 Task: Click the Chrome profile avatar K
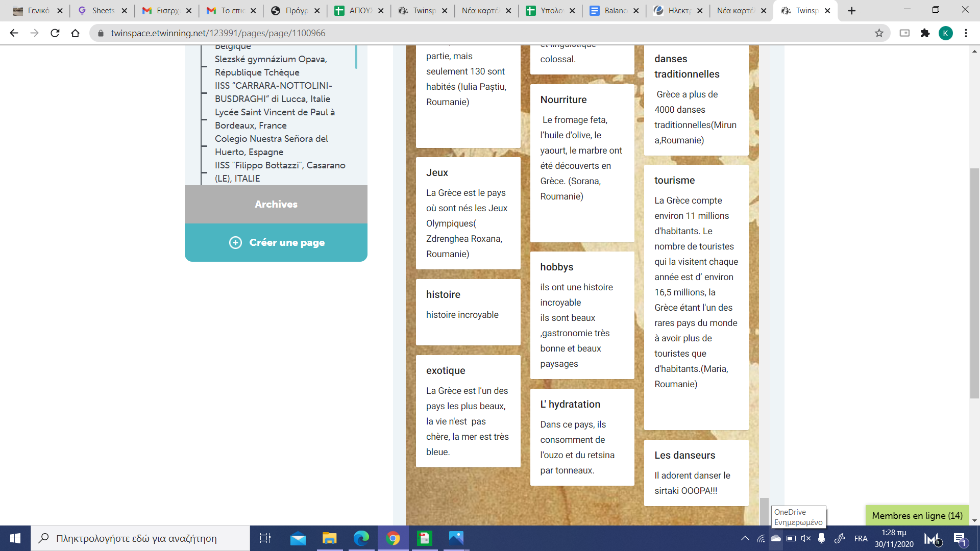[945, 33]
